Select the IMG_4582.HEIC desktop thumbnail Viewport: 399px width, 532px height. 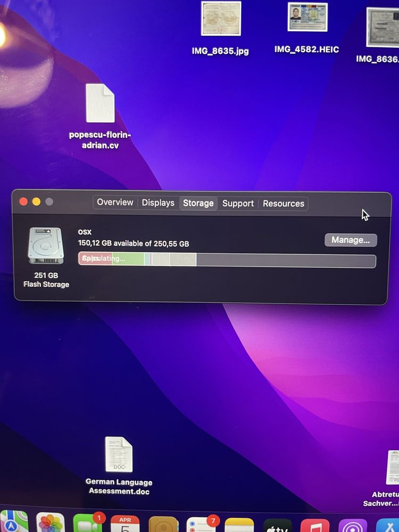307,17
